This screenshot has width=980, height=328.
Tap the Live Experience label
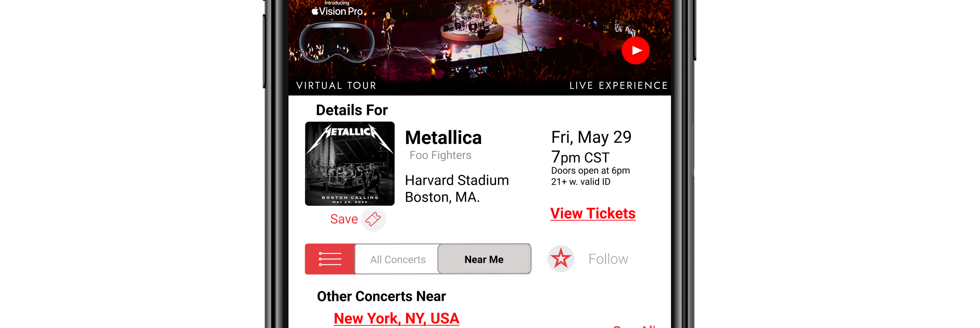(618, 86)
